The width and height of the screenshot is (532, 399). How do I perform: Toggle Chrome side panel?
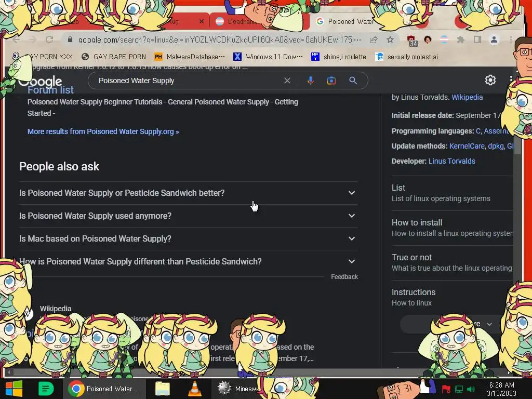[477, 39]
